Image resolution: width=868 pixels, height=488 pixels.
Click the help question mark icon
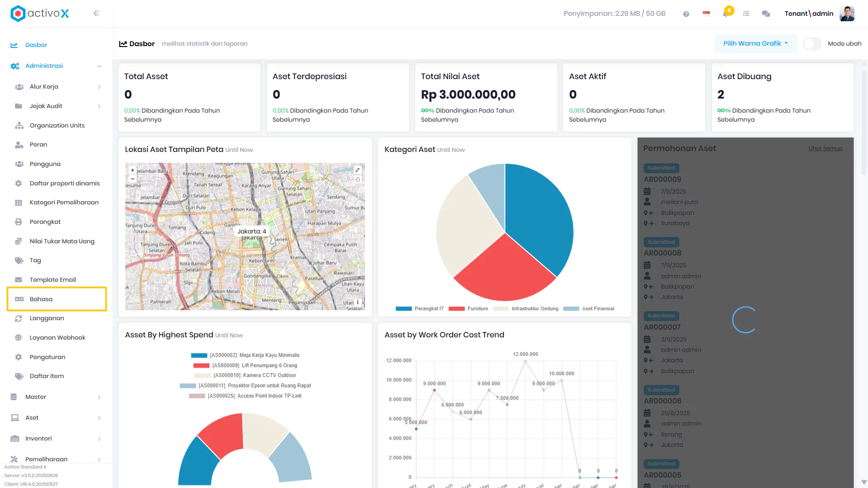686,14
